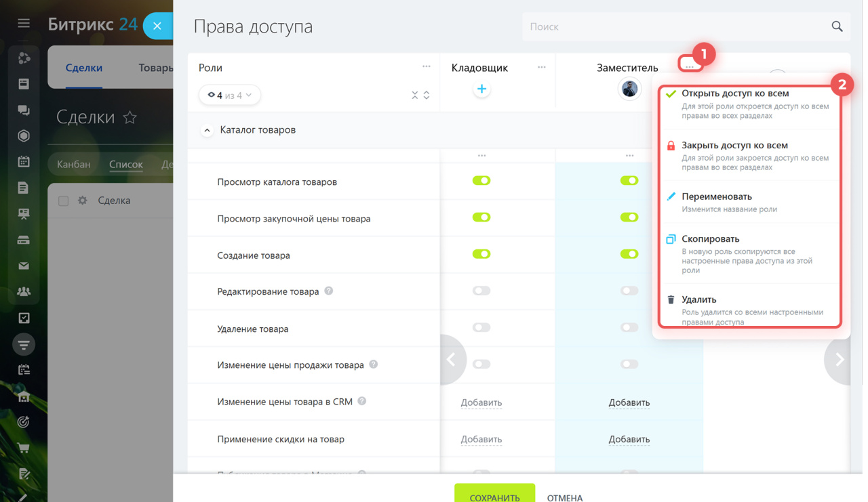Switch to the Сделки tab

(84, 68)
